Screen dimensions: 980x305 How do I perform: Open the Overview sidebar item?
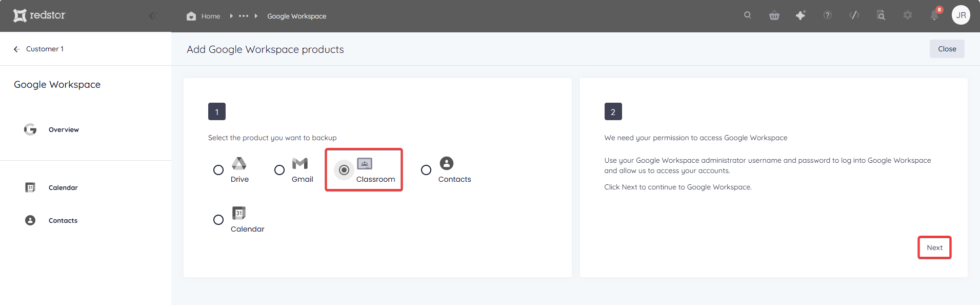pyautogui.click(x=64, y=130)
